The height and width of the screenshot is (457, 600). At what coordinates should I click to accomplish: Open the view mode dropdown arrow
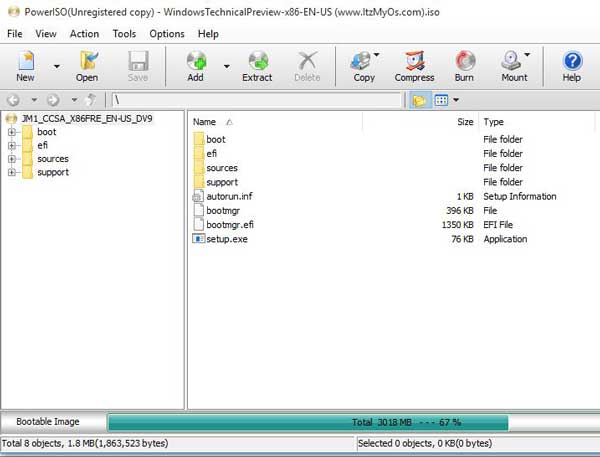(x=456, y=100)
